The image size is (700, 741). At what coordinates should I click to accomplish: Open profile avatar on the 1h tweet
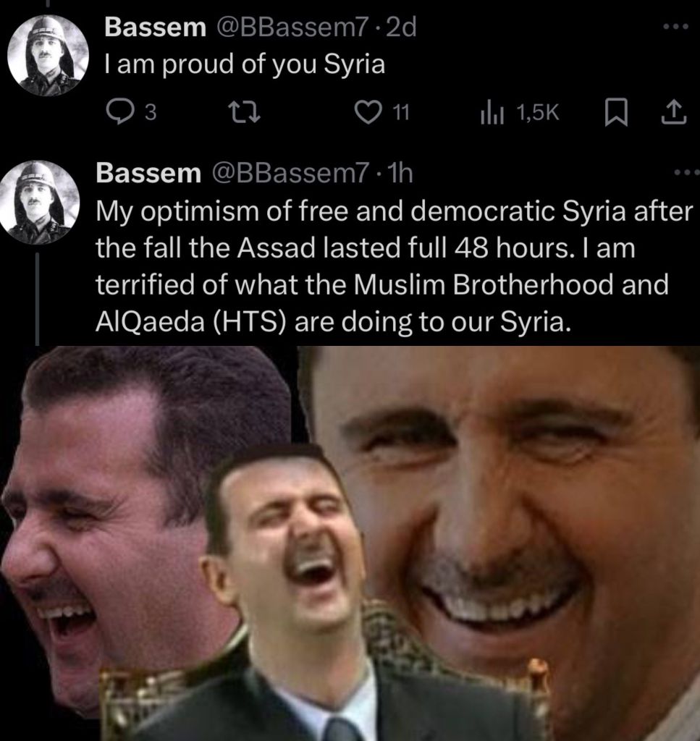pyautogui.click(x=40, y=203)
